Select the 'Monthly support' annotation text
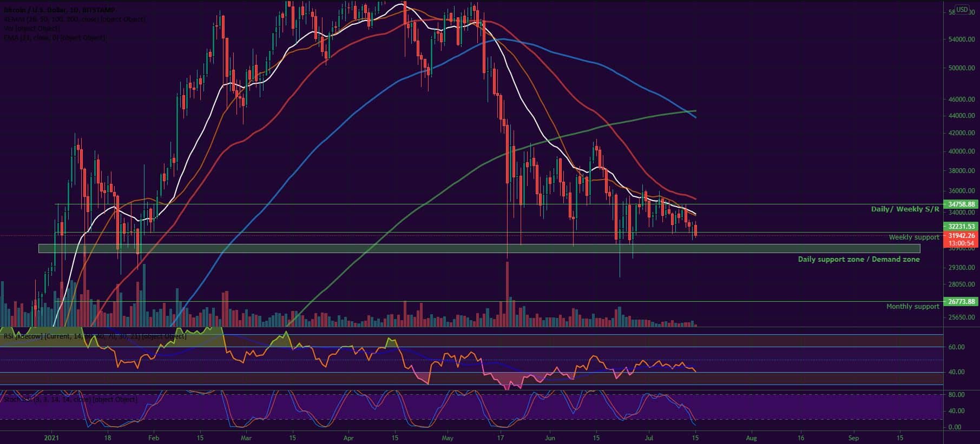This screenshot has width=980, height=444. (912, 306)
